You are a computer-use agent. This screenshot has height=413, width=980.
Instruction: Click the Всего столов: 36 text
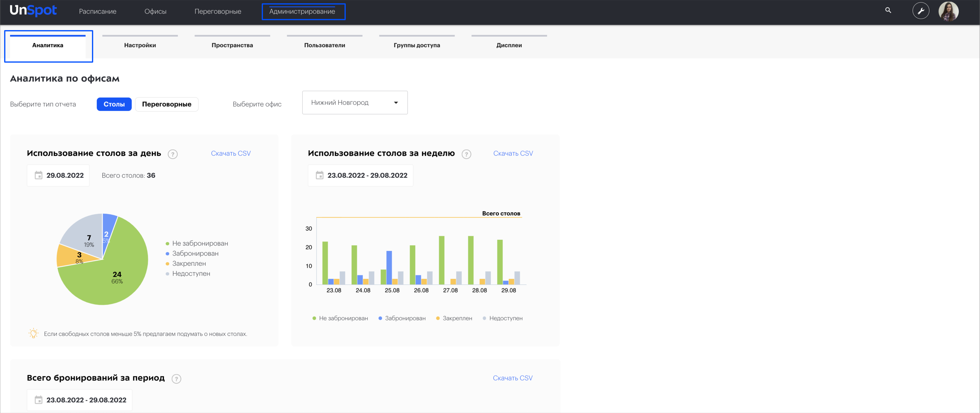point(129,175)
